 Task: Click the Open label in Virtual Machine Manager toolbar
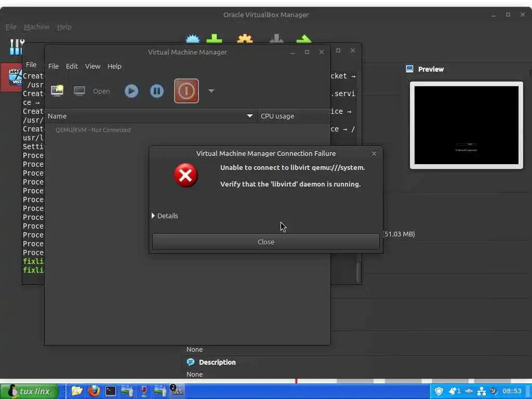(x=101, y=91)
